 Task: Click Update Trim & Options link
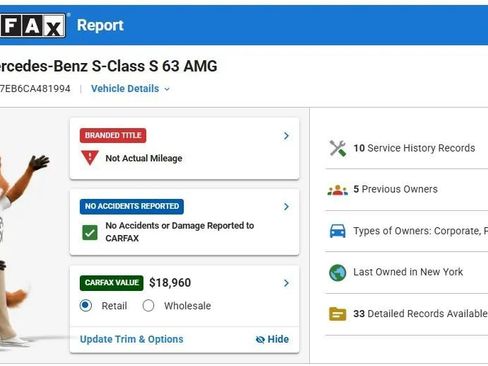point(132,339)
